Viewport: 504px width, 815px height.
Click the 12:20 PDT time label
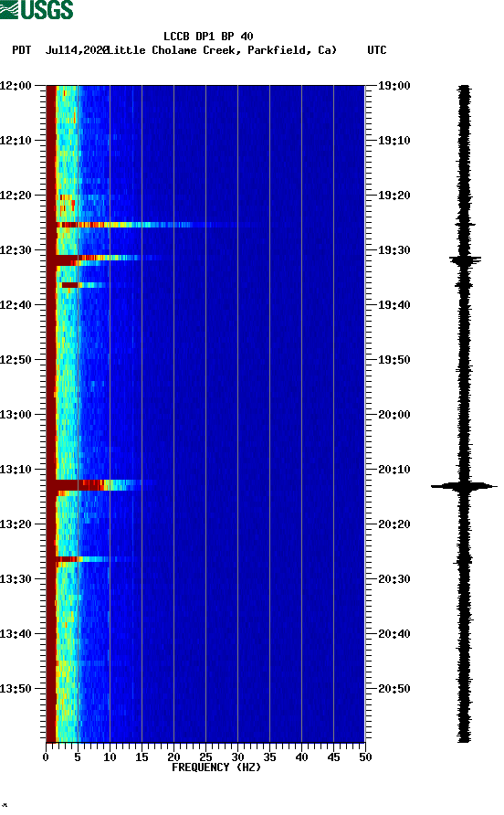(16, 196)
